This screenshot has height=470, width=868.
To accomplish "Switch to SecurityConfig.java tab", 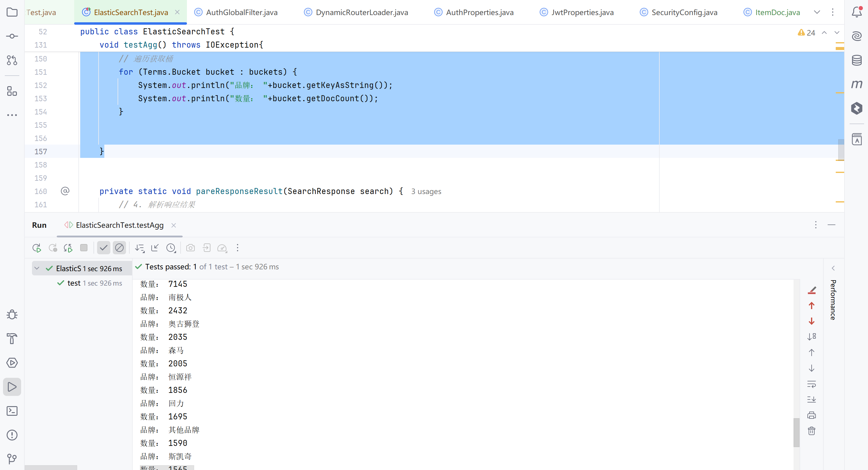I will [x=684, y=12].
